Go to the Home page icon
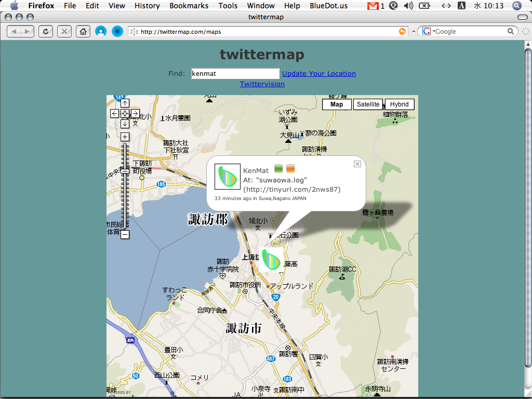 pos(83,32)
